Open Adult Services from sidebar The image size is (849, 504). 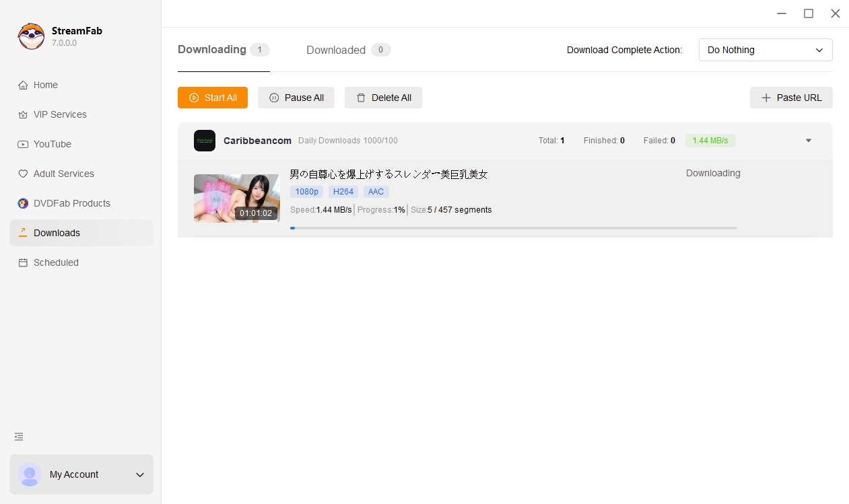(63, 174)
